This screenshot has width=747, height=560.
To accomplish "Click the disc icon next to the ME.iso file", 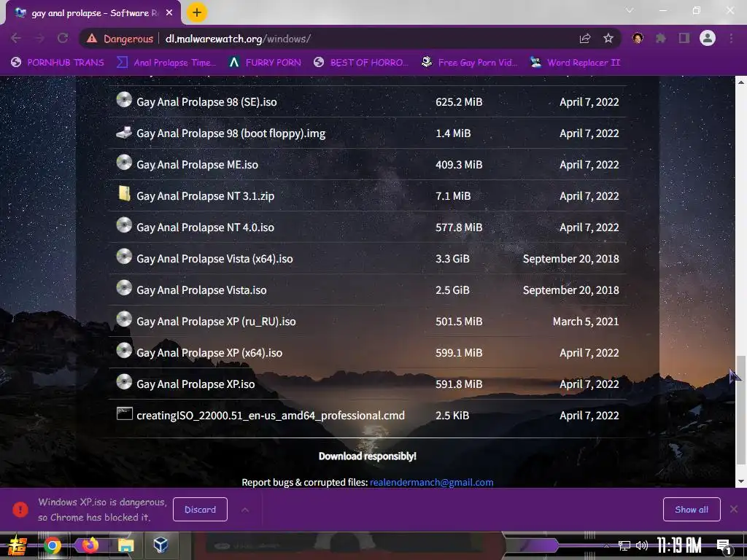I will click(124, 163).
